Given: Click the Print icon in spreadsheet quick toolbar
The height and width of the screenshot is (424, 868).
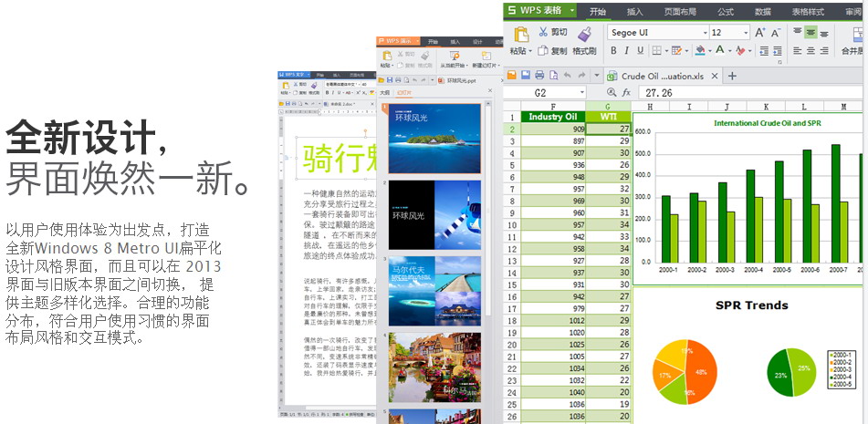Looking at the screenshot, I should click(539, 75).
